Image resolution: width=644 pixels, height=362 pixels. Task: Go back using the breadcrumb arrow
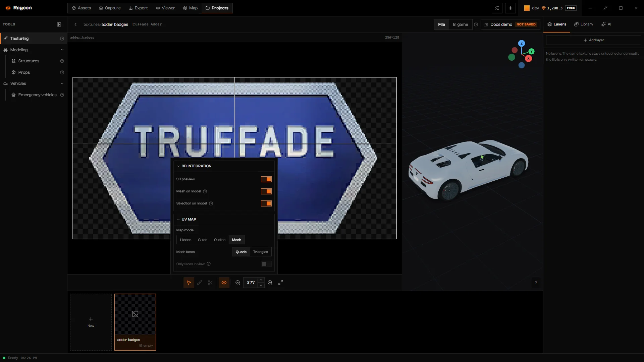click(76, 24)
